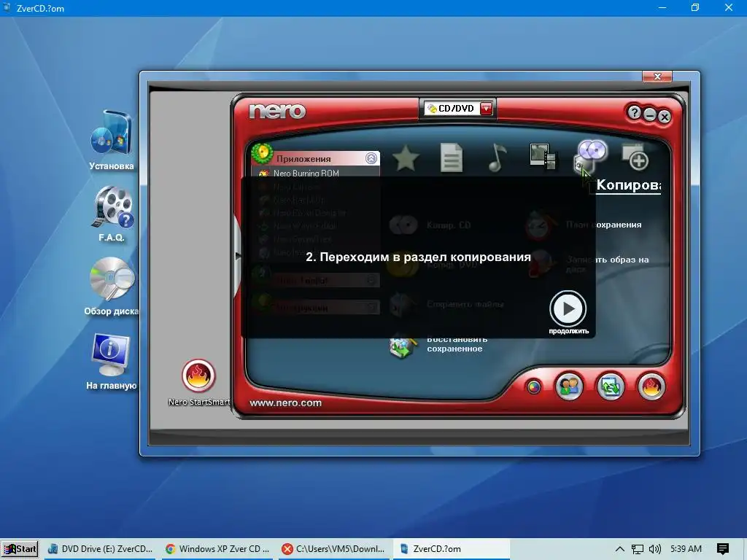Collapse the left side panel arrow

click(x=238, y=256)
